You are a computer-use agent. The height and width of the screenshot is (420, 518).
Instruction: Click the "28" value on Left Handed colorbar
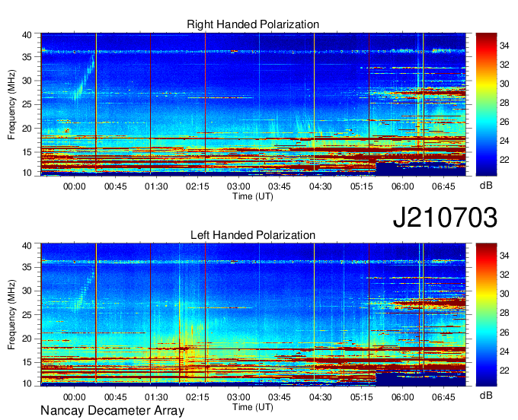pos(504,313)
